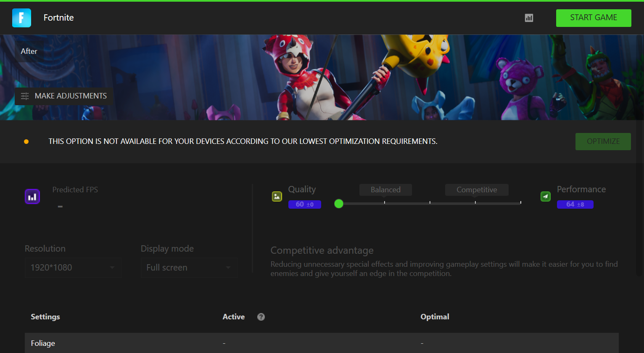
Task: Select the Balanced preset tab
Action: pyautogui.click(x=385, y=190)
